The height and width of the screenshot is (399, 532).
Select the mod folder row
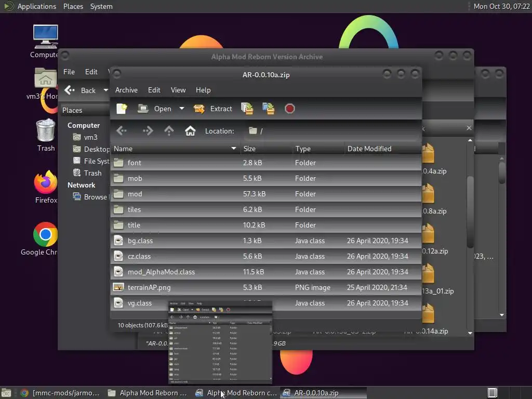coord(266,194)
